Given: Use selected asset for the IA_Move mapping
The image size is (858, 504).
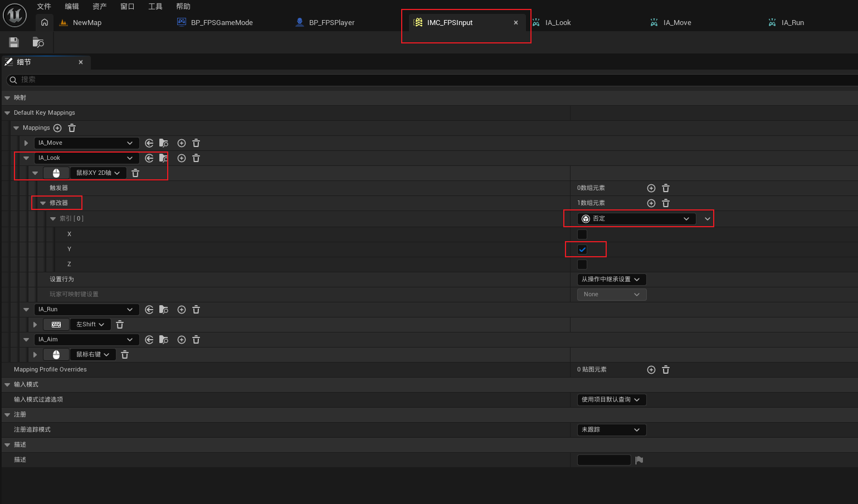Looking at the screenshot, I should (x=149, y=143).
